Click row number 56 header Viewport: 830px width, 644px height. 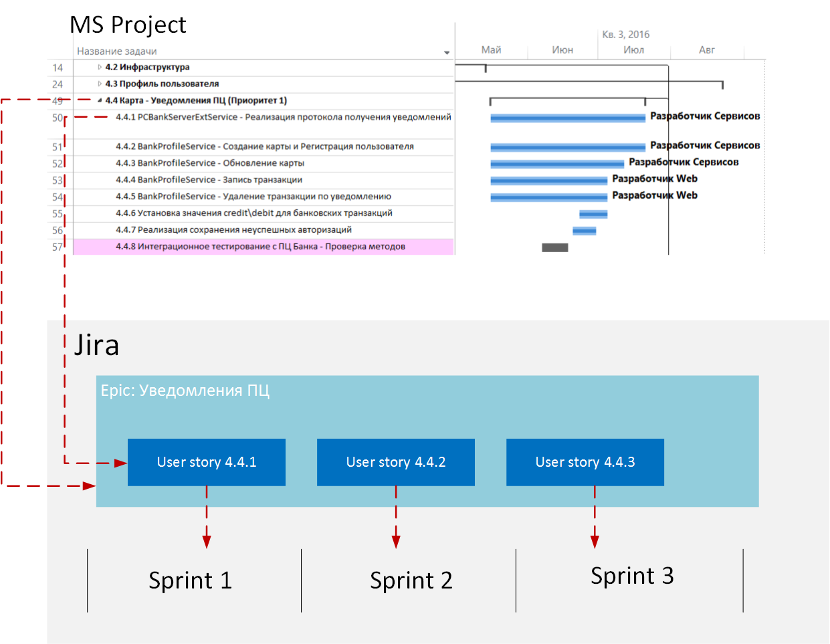coord(58,231)
